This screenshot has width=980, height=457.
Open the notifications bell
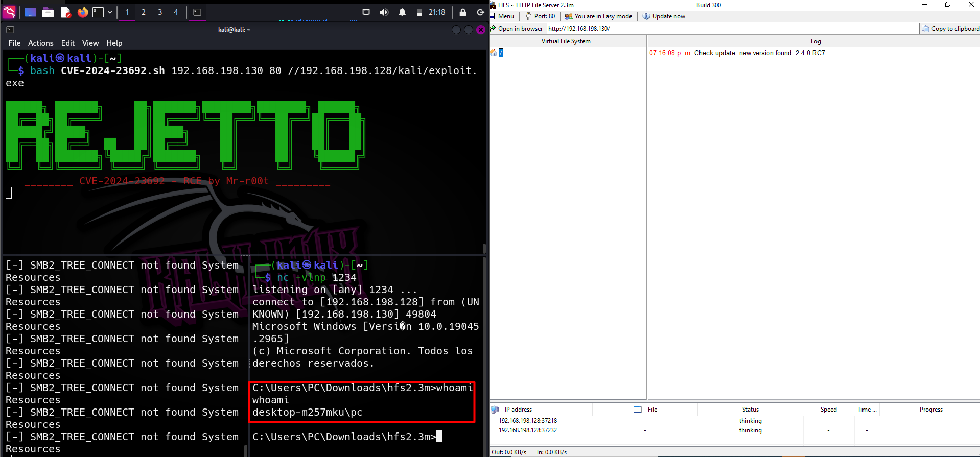pos(402,12)
